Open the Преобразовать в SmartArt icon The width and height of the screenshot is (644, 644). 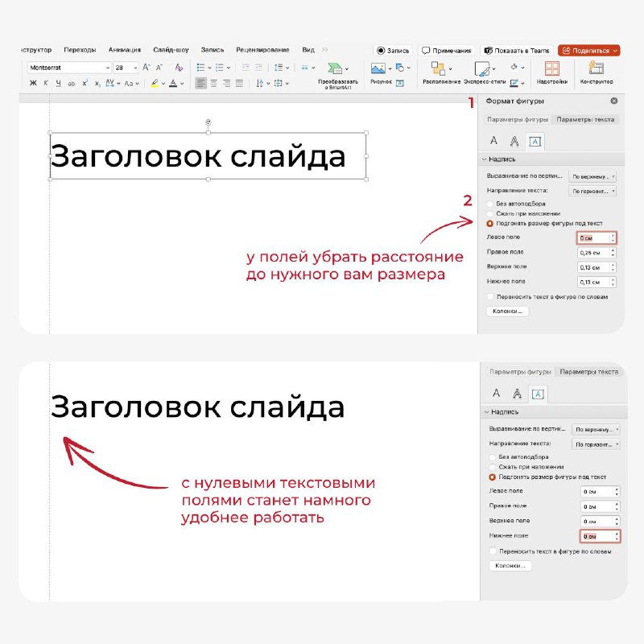pyautogui.click(x=335, y=68)
